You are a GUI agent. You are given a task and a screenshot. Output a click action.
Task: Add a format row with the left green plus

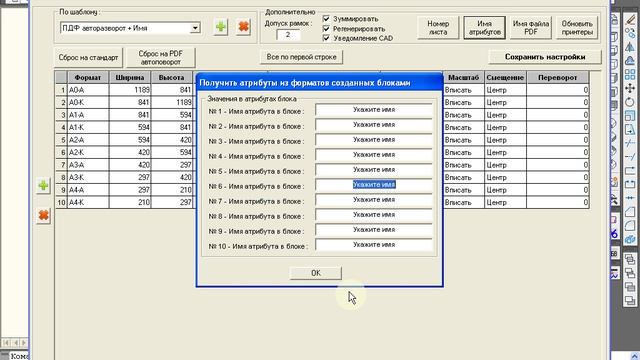tap(43, 186)
